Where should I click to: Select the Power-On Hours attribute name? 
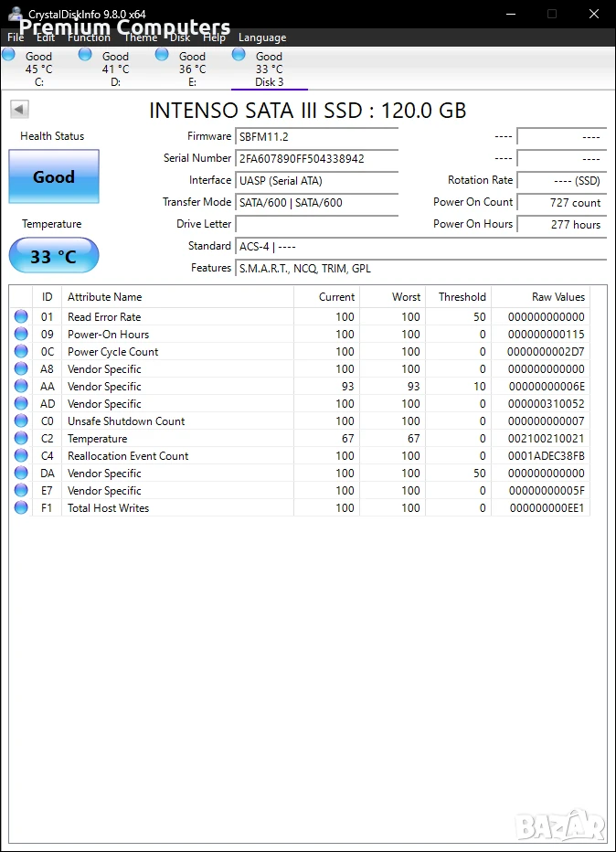[108, 335]
